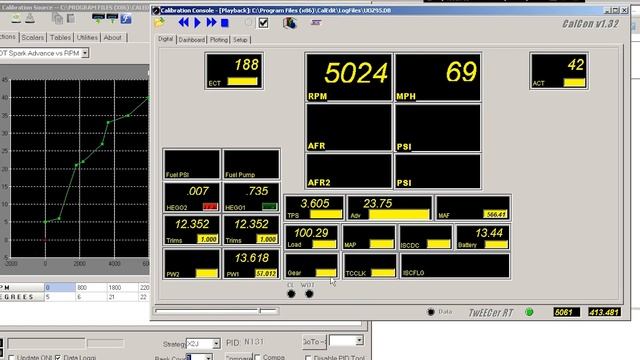This screenshot has height=360, width=640.
Task: Click the AFR gauge panel
Action: coord(349,128)
